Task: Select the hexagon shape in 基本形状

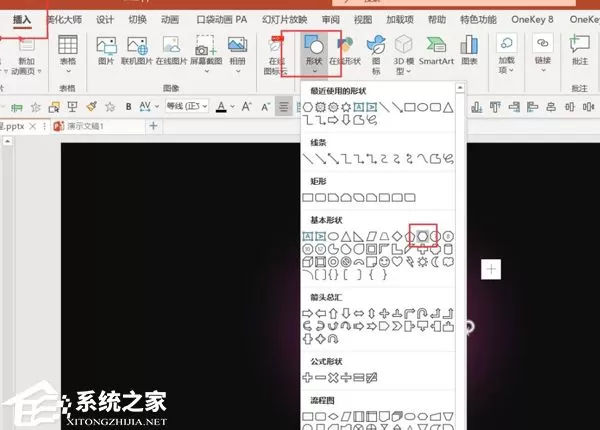Action: point(422,236)
